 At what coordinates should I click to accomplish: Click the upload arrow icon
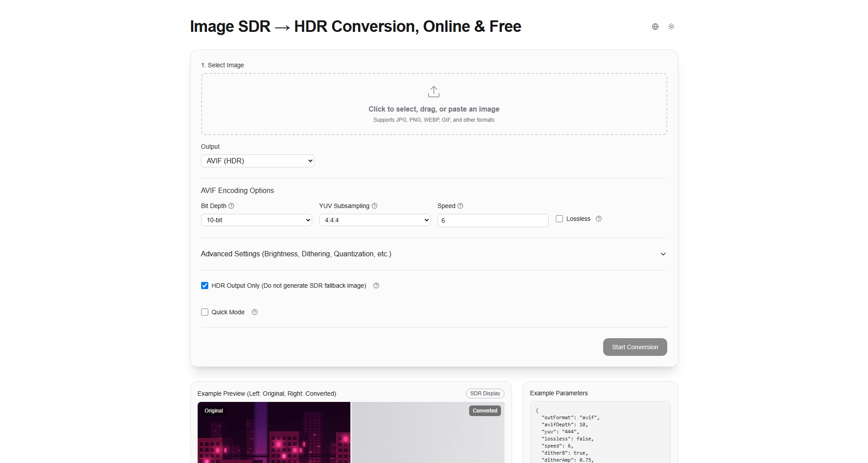pos(433,92)
